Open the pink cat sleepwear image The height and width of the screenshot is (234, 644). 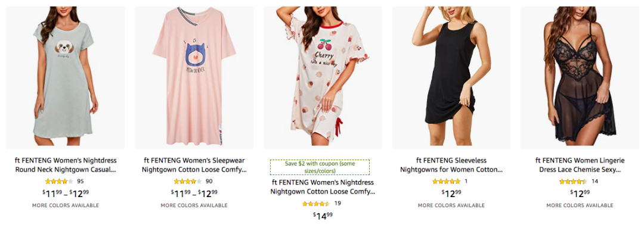[194, 77]
